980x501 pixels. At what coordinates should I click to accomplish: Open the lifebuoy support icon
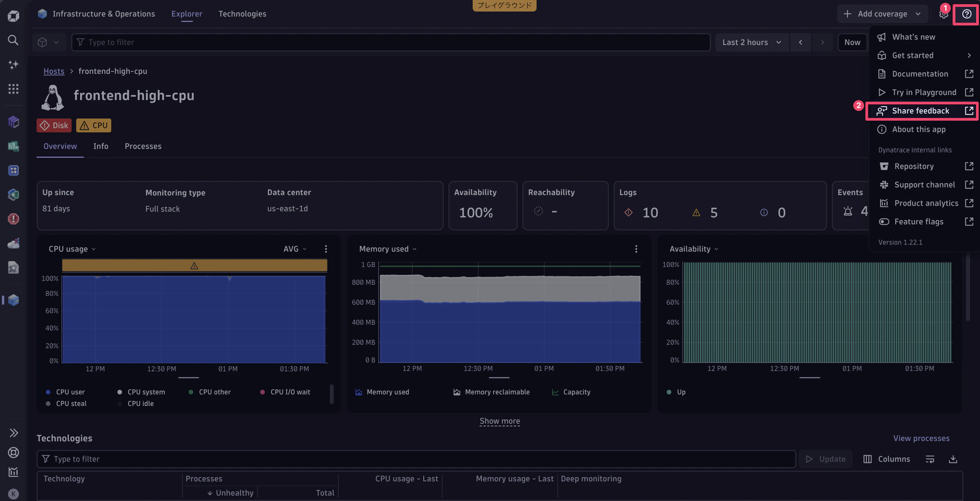(13, 453)
